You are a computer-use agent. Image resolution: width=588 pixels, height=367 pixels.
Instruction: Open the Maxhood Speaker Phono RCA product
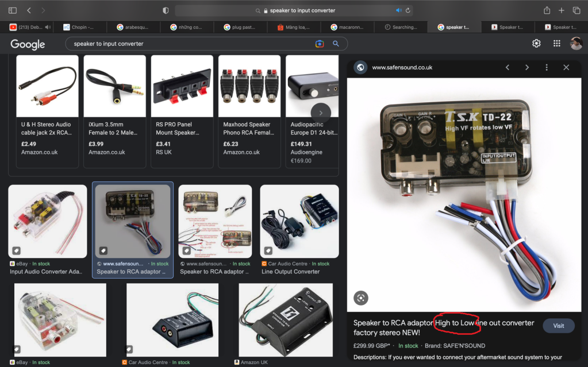click(x=249, y=111)
